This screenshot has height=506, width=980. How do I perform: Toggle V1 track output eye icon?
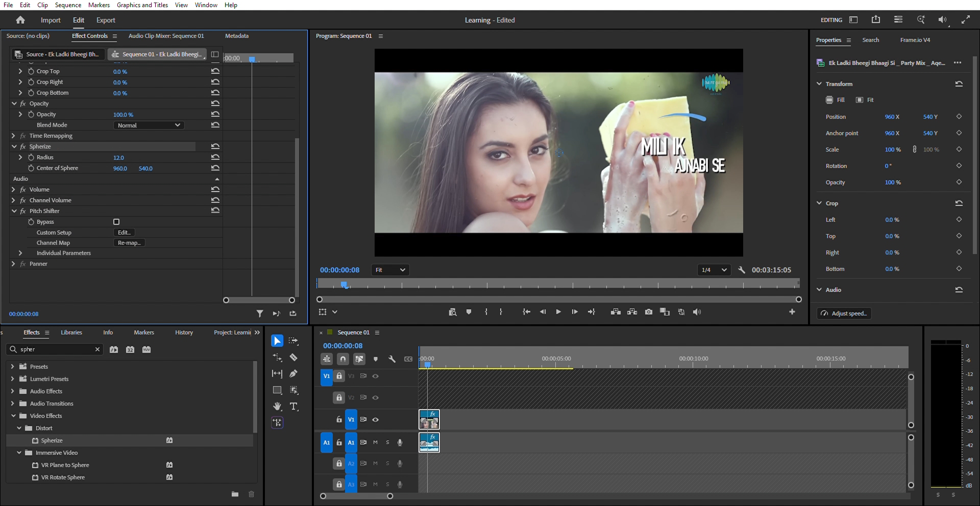tap(376, 419)
